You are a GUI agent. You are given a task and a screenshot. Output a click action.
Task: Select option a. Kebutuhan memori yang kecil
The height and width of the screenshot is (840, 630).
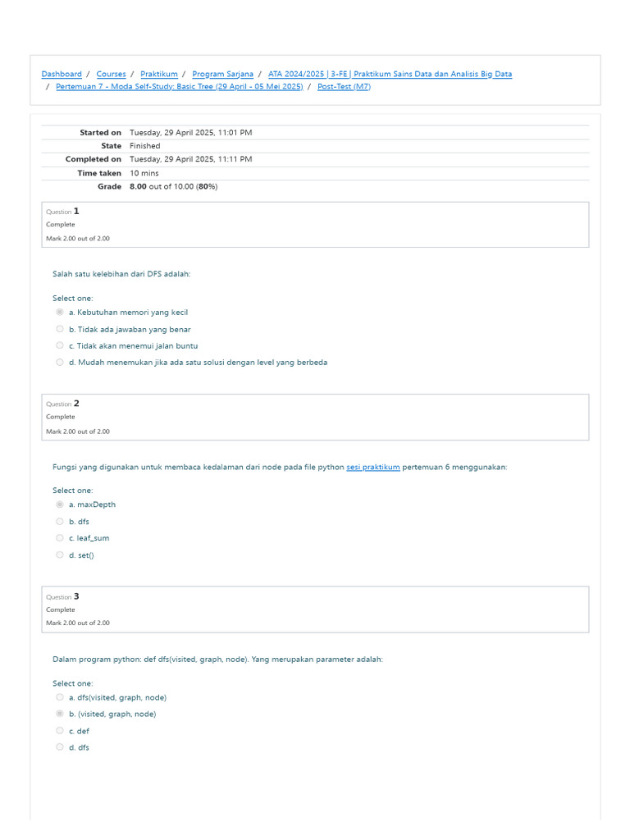point(60,312)
